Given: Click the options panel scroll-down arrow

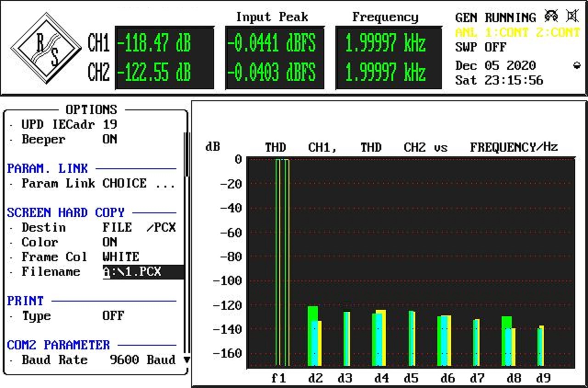Looking at the screenshot, I should click(187, 359).
